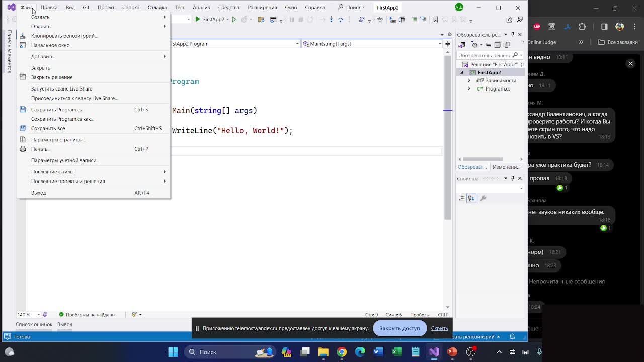Click the Непрочитанные сообщения label in chat
Viewport: 644px width, 362px height.
pos(567,281)
